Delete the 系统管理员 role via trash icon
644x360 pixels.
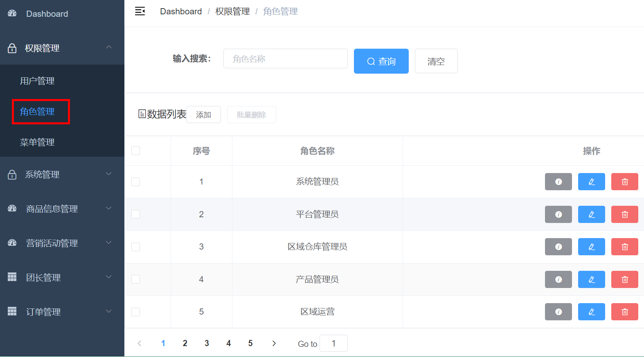[x=624, y=182]
